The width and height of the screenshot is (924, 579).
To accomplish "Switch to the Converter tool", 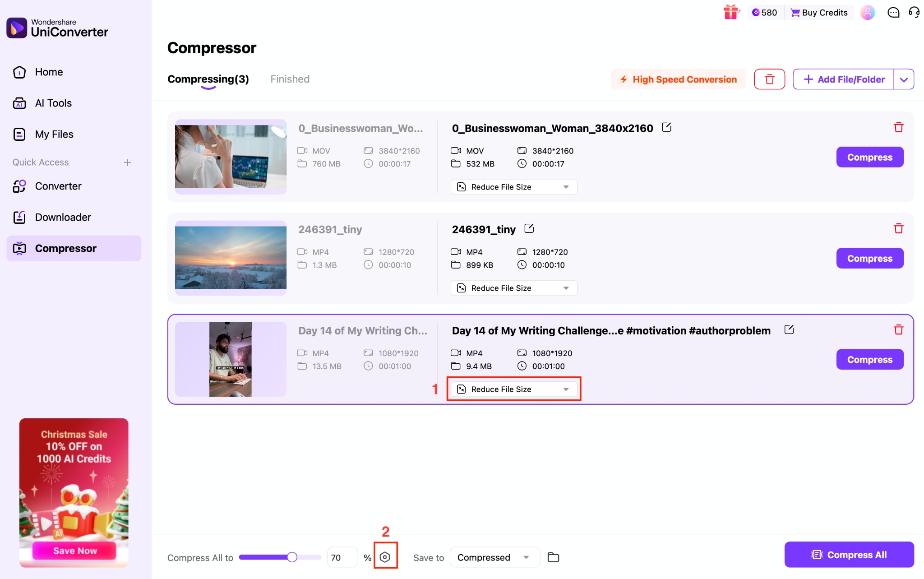I will click(58, 186).
